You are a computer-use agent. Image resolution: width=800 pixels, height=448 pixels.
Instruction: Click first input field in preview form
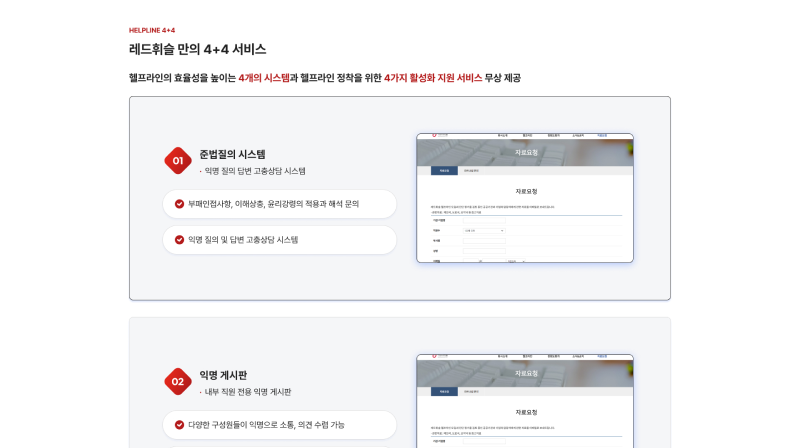point(484,220)
